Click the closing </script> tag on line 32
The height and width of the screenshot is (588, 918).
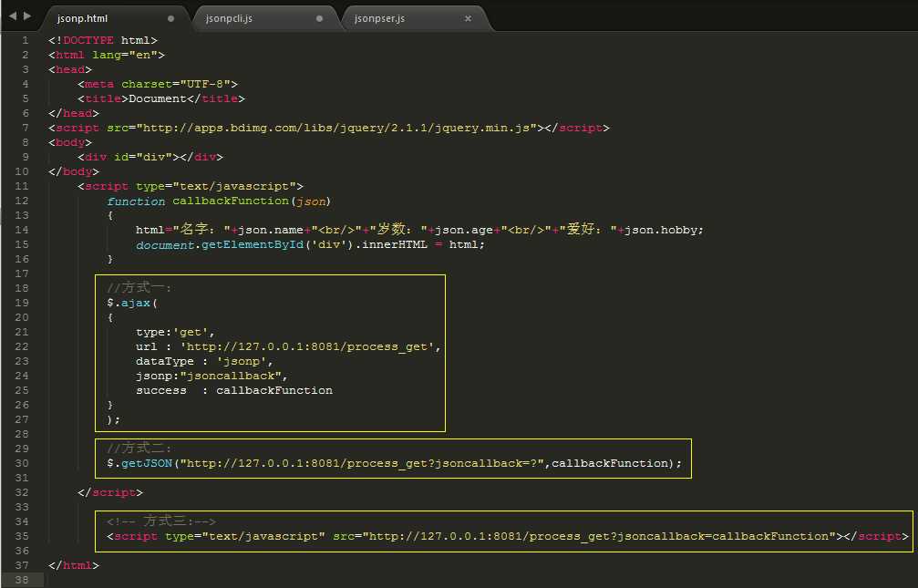pyautogui.click(x=110, y=492)
